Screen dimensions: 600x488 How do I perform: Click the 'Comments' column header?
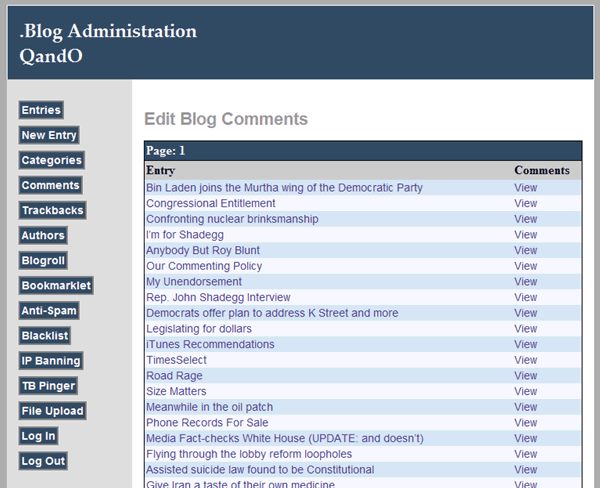click(x=542, y=171)
